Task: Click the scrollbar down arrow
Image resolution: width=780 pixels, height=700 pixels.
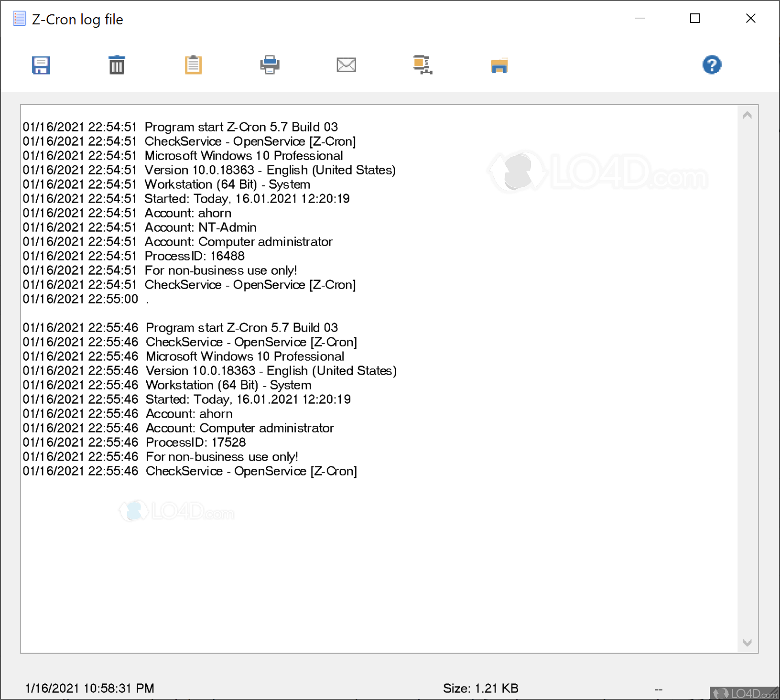Action: pos(747,643)
